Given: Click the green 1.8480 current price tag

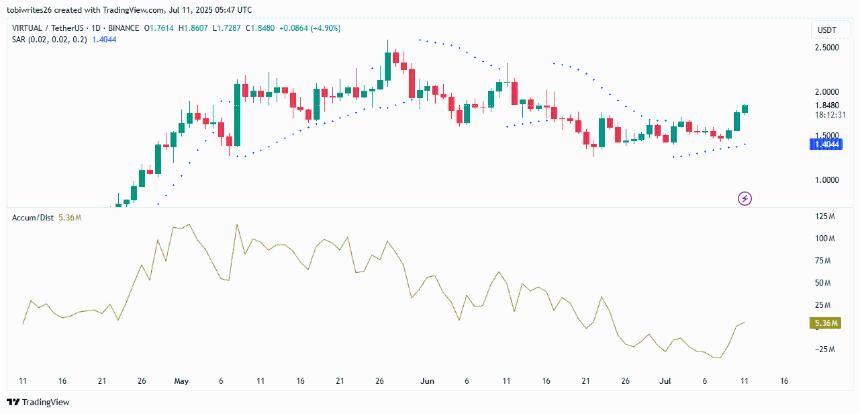Looking at the screenshot, I should pos(827,105).
